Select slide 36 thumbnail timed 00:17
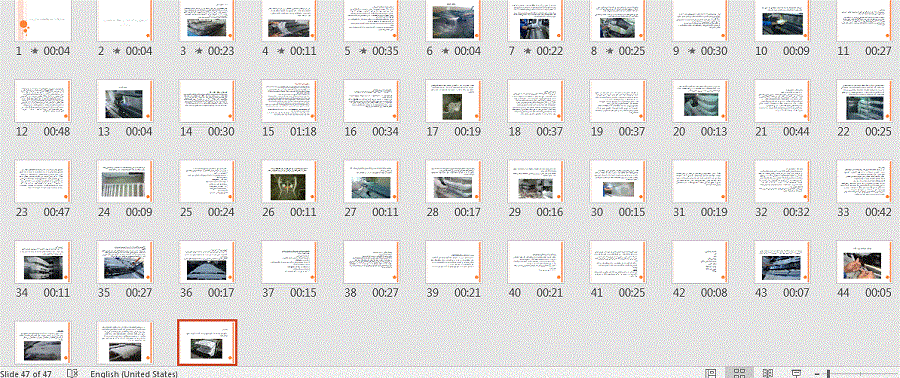The height and width of the screenshot is (378, 900). tap(207, 262)
